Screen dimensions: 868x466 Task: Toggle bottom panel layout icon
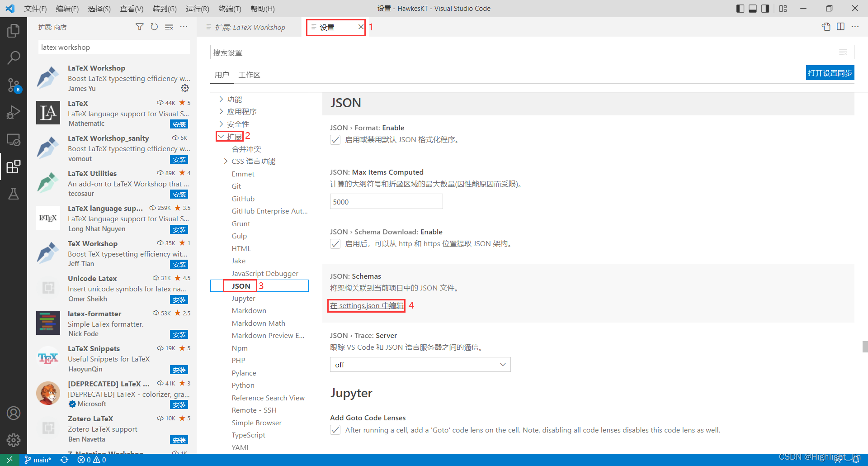(x=753, y=9)
